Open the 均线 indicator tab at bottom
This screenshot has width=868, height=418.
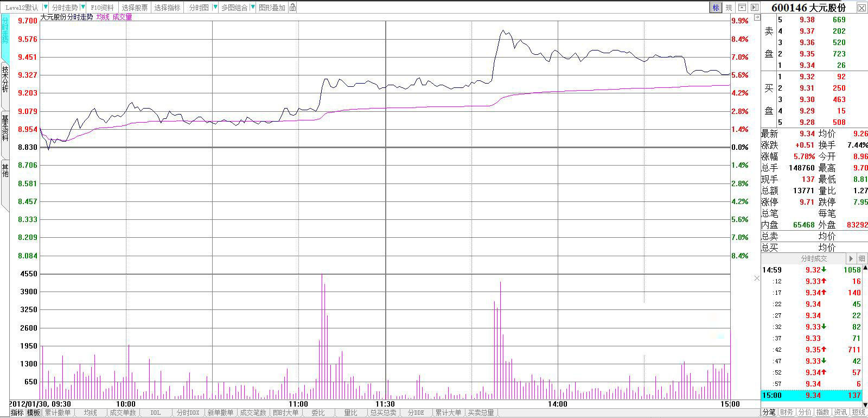[91, 413]
